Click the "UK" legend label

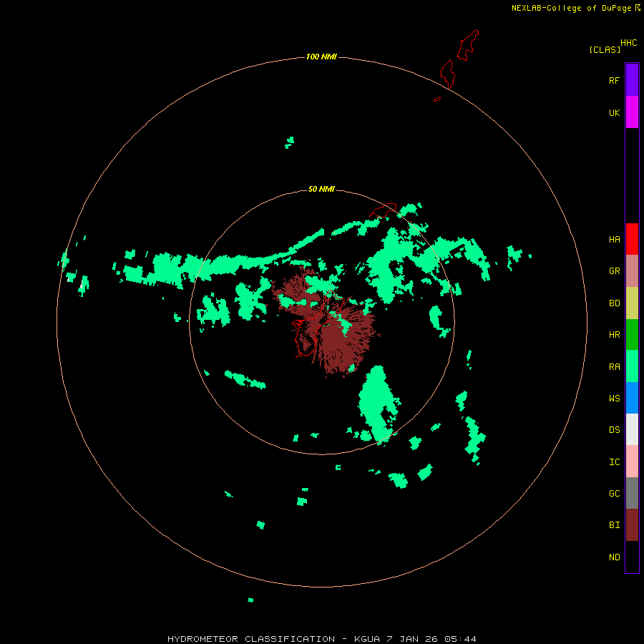click(614, 112)
